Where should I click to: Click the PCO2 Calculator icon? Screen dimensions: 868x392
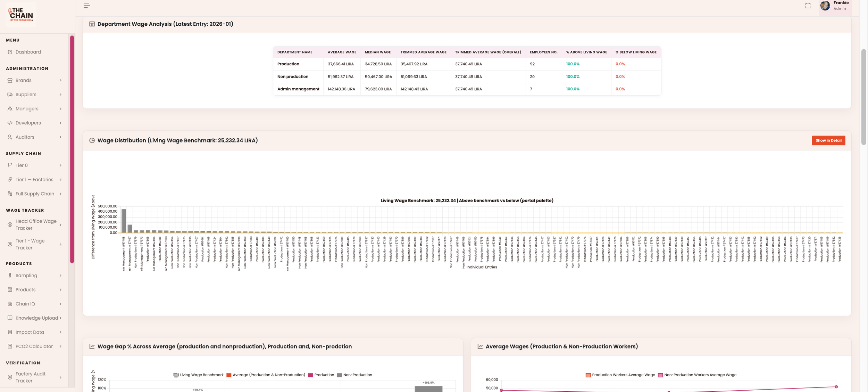[x=10, y=346]
